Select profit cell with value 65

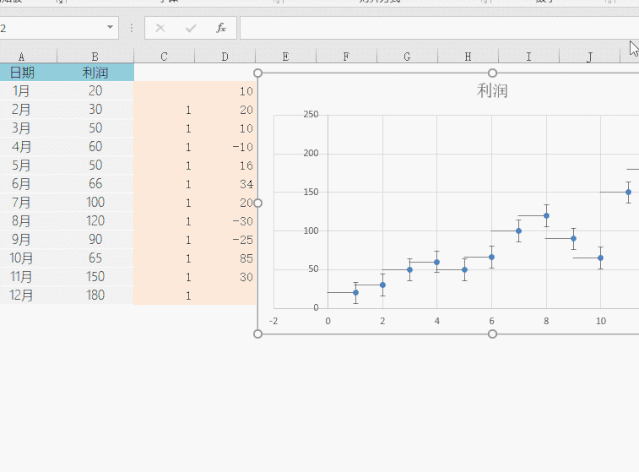tap(95, 258)
